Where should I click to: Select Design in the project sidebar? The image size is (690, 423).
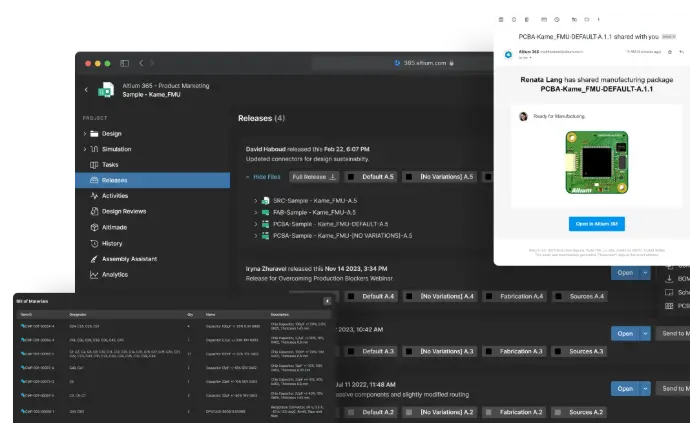[111, 134]
